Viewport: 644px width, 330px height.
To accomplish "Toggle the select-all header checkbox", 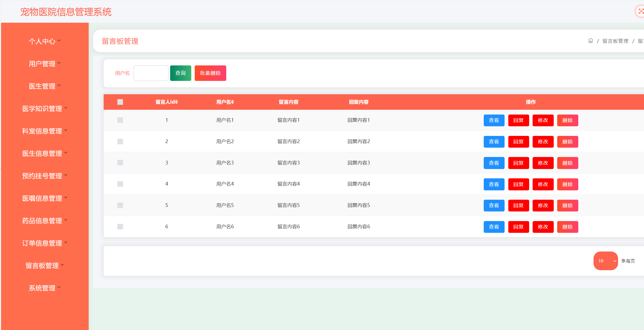I will (120, 102).
